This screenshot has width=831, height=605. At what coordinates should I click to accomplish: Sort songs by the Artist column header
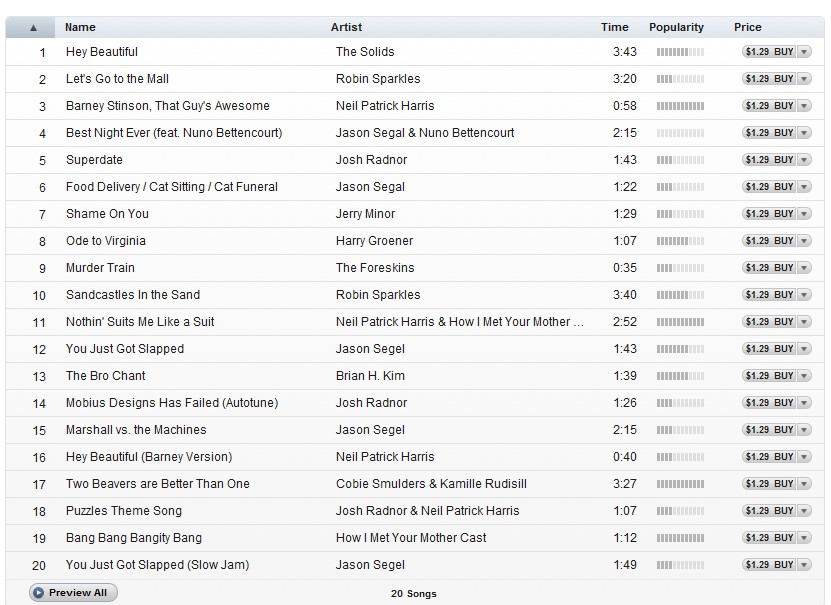tap(346, 27)
